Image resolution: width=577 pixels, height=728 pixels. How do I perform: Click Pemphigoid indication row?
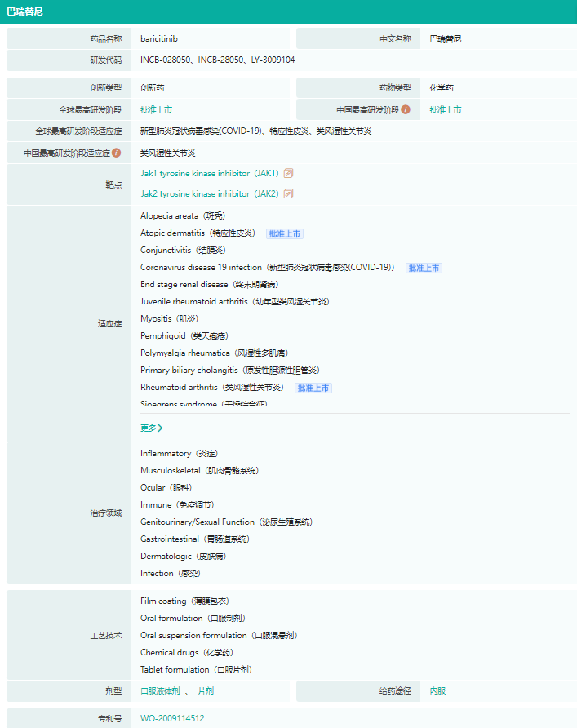click(x=184, y=336)
